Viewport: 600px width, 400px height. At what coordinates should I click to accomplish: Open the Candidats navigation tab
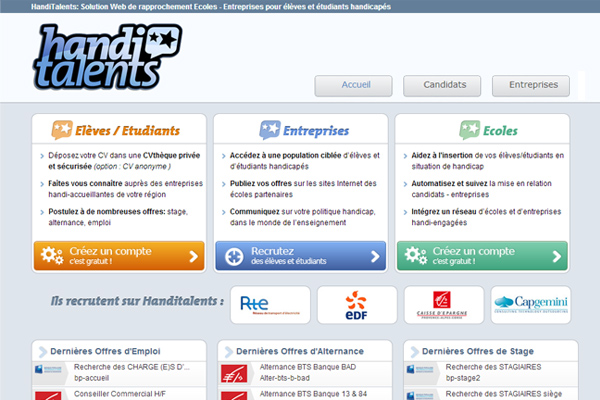click(442, 85)
